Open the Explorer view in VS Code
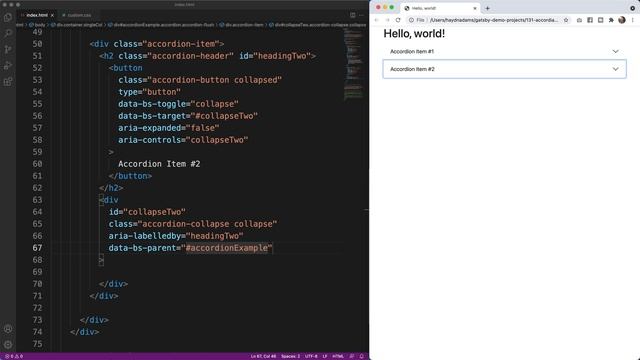Screen dimensions: 640x360 tap(8, 18)
